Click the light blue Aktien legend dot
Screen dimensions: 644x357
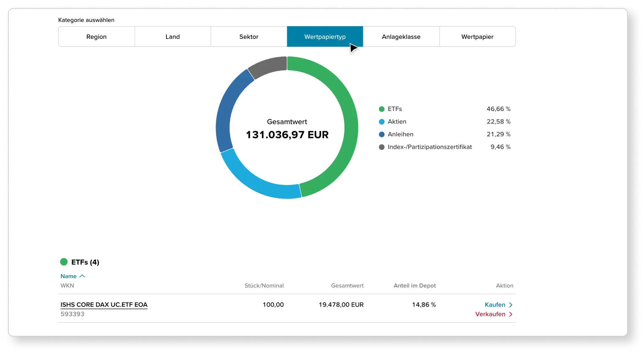click(x=381, y=122)
